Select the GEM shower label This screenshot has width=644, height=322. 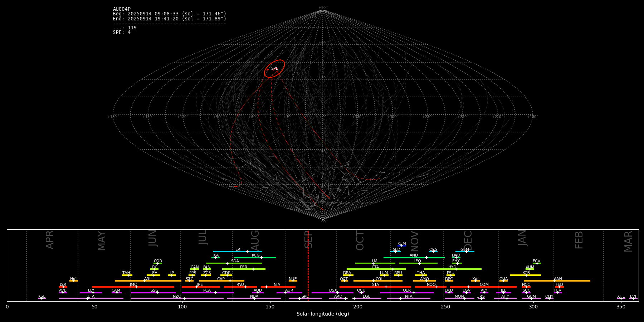click(464, 249)
